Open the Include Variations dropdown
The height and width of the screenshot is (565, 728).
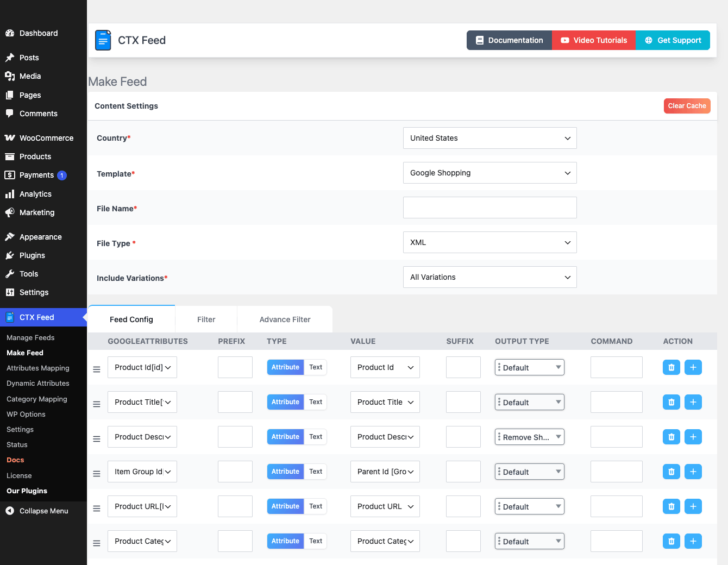tap(489, 277)
